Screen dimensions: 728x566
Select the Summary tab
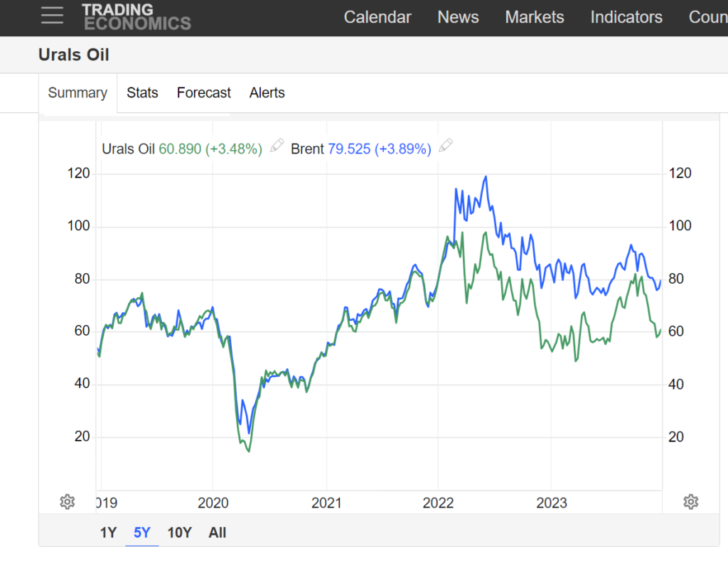77,92
